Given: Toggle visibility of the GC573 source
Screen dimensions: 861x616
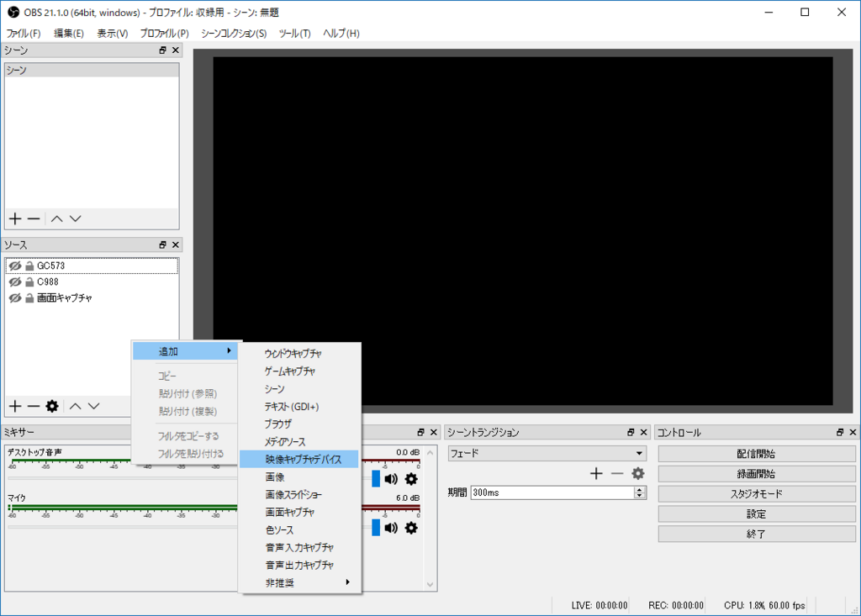Looking at the screenshot, I should [13, 265].
